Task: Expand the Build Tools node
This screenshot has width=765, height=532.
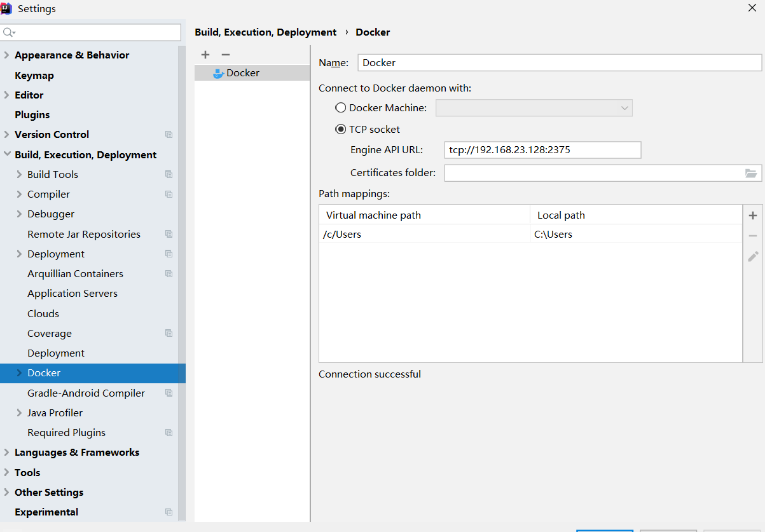Action: [19, 174]
